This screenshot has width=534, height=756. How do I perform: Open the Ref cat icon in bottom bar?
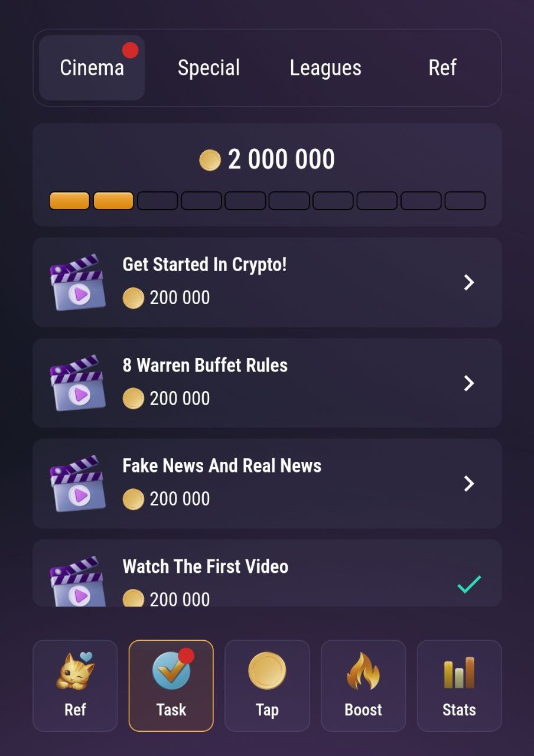click(x=75, y=672)
